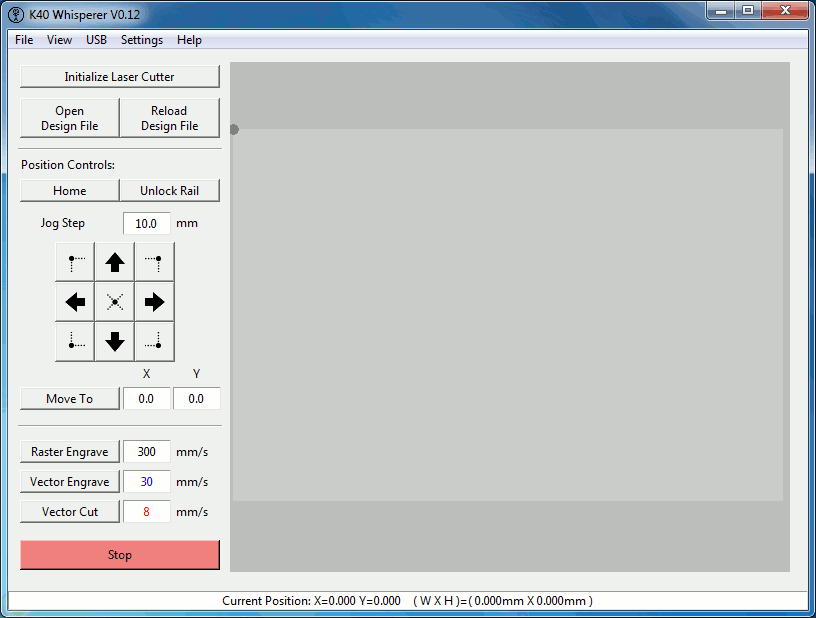Image resolution: width=816 pixels, height=618 pixels.
Task: Click the K40 Whisperer title bar icon
Action: [16, 15]
